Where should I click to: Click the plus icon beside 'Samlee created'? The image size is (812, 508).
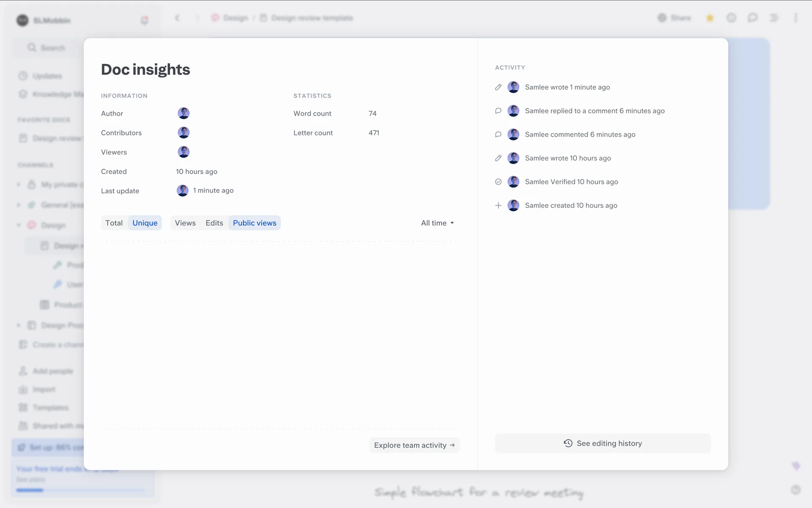498,205
